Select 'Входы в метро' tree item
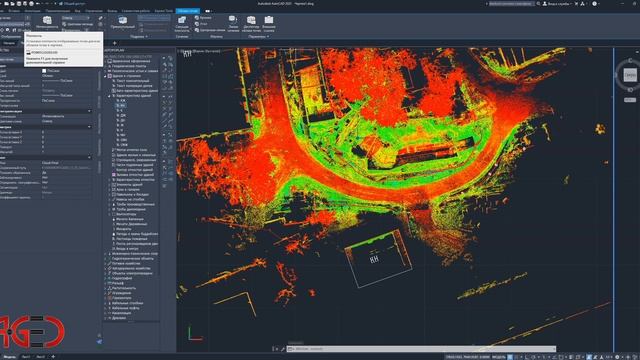The height and width of the screenshot is (360, 640). (125, 249)
